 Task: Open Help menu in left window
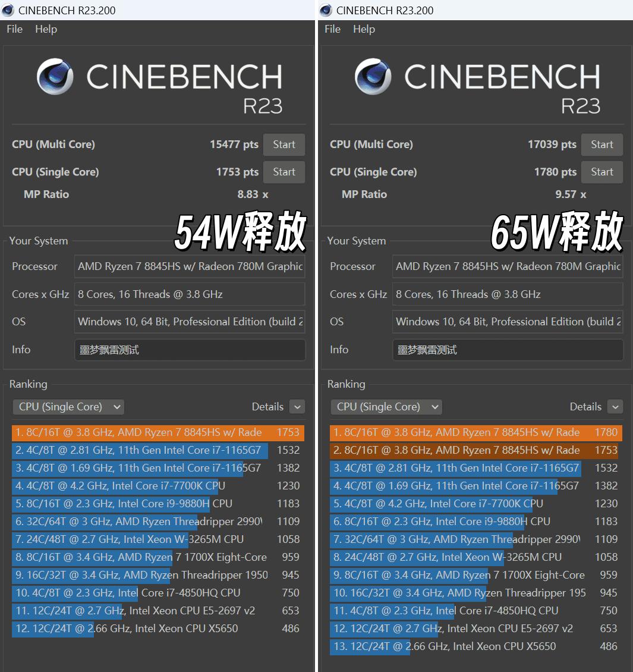point(46,29)
